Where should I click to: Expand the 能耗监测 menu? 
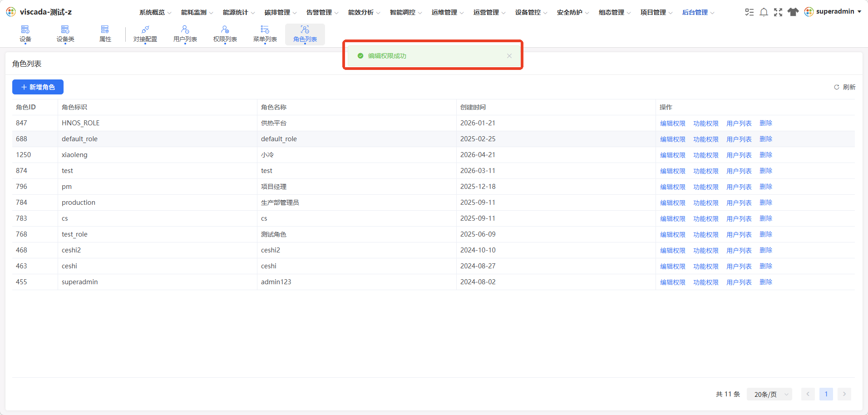pos(197,12)
